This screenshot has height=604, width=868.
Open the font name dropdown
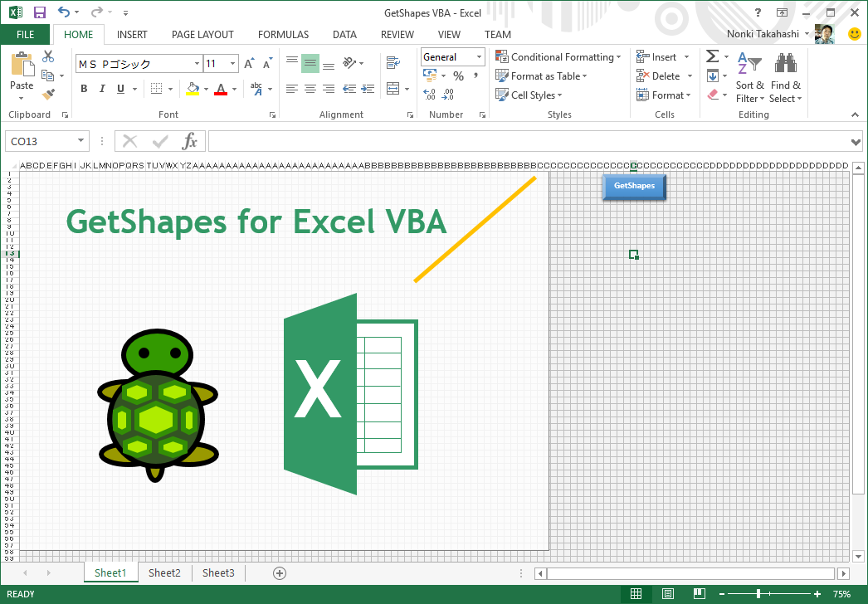click(x=197, y=63)
